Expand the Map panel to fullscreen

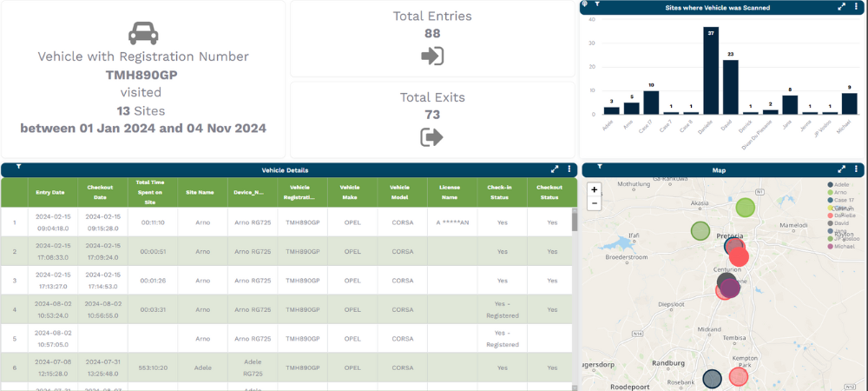click(841, 170)
